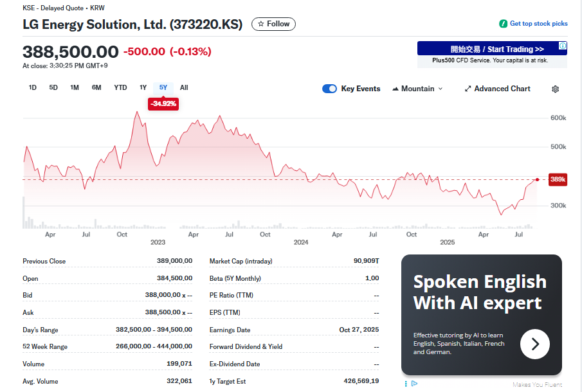
Task: Click the white arrow circle in the Spoken English ad
Action: click(534, 344)
